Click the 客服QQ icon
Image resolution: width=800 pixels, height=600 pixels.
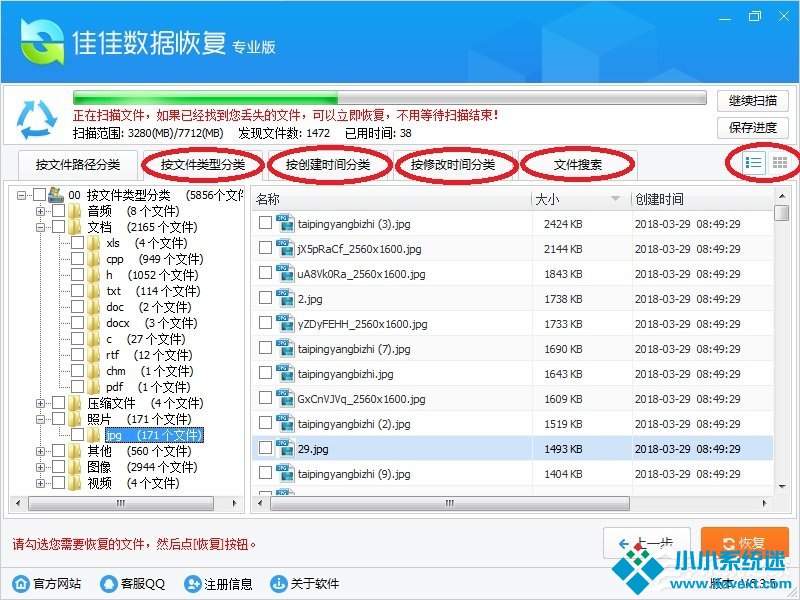point(109,583)
